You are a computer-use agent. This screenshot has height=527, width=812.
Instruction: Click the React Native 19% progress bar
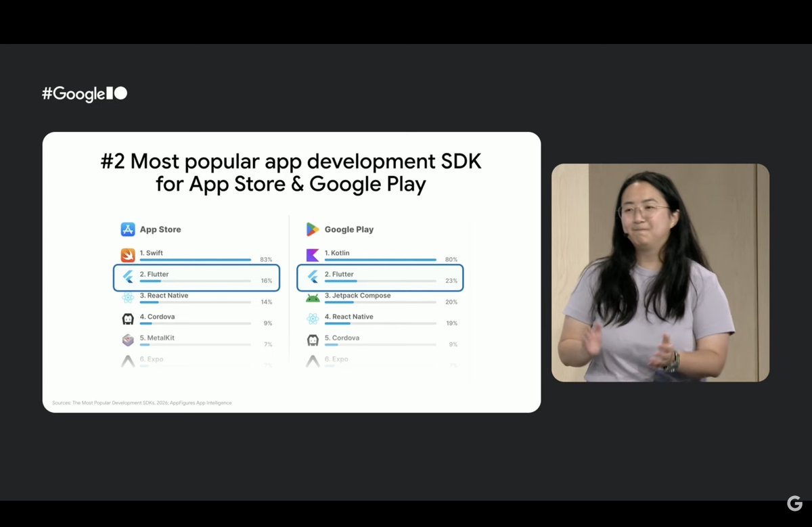tap(380, 323)
